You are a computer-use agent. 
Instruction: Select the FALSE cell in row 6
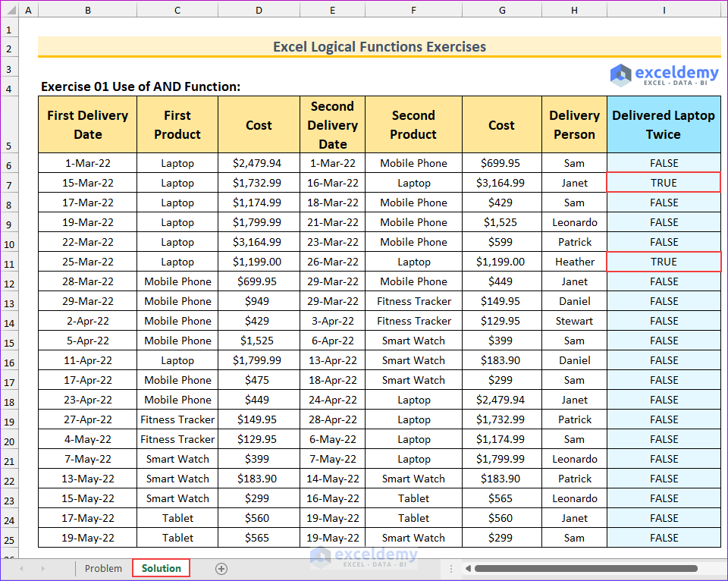[664, 163]
